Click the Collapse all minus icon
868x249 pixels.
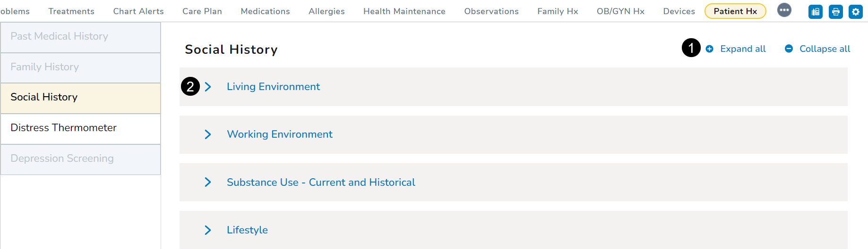pos(789,49)
